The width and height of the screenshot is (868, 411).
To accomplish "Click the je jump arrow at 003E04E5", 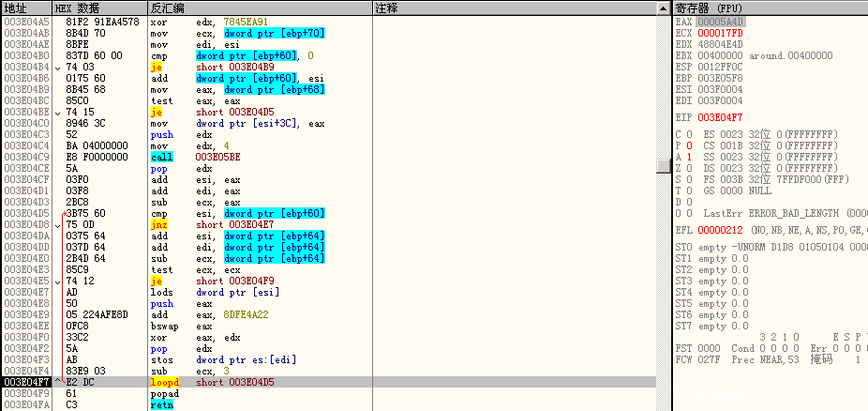I will pyautogui.click(x=58, y=281).
